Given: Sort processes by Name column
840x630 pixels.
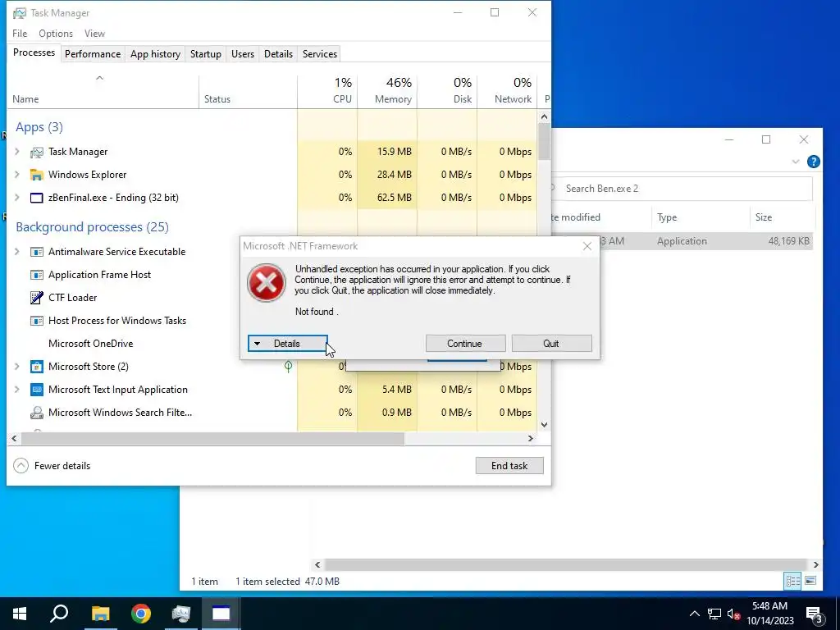Looking at the screenshot, I should coord(103,91).
